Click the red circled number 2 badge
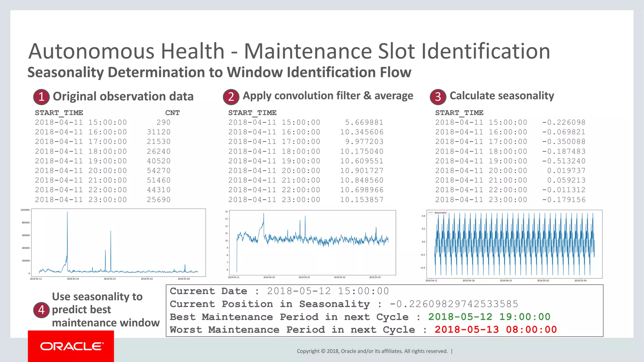644x362 pixels. [x=231, y=97]
